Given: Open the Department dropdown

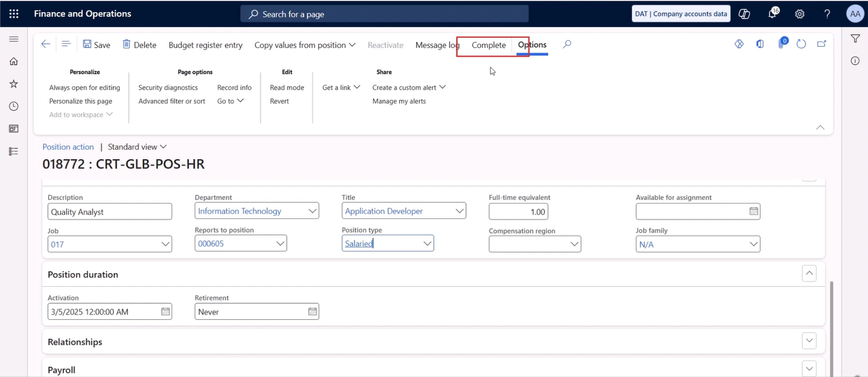Looking at the screenshot, I should pyautogui.click(x=312, y=211).
